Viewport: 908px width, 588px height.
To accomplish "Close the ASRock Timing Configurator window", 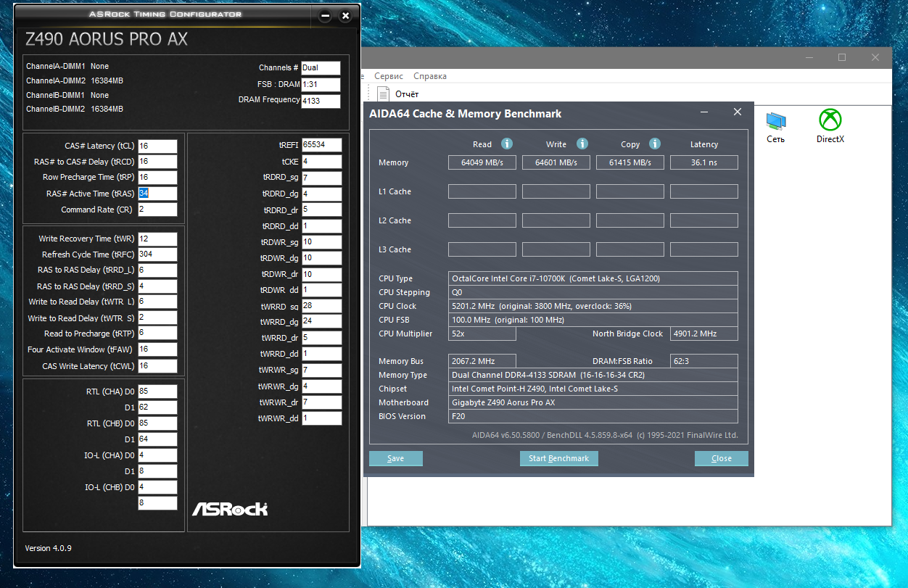I will click(x=345, y=15).
